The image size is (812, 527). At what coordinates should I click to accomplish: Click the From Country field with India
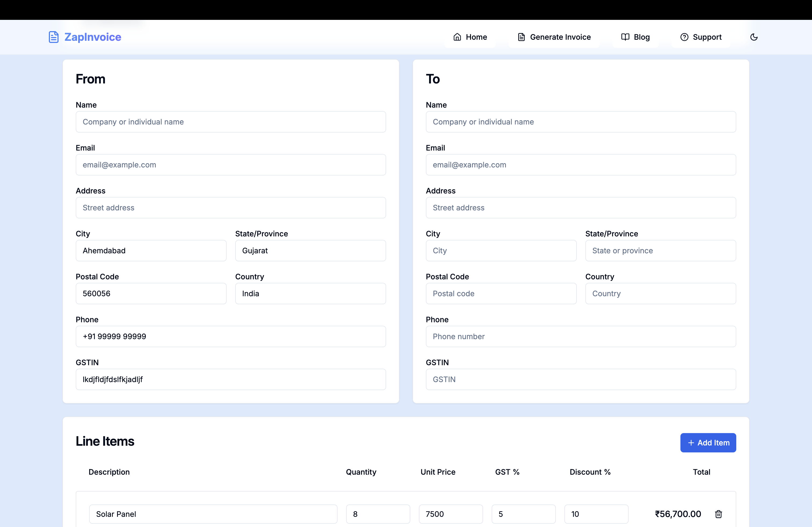pyautogui.click(x=310, y=294)
